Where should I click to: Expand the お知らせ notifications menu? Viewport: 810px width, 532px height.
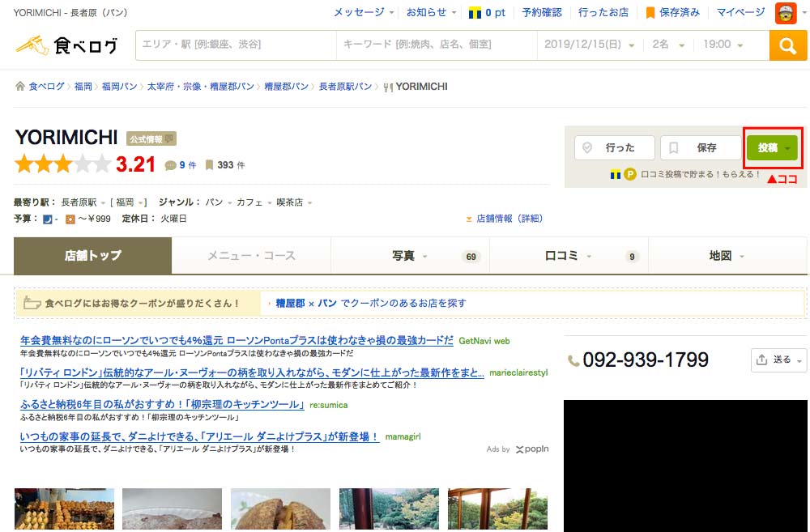(x=432, y=12)
